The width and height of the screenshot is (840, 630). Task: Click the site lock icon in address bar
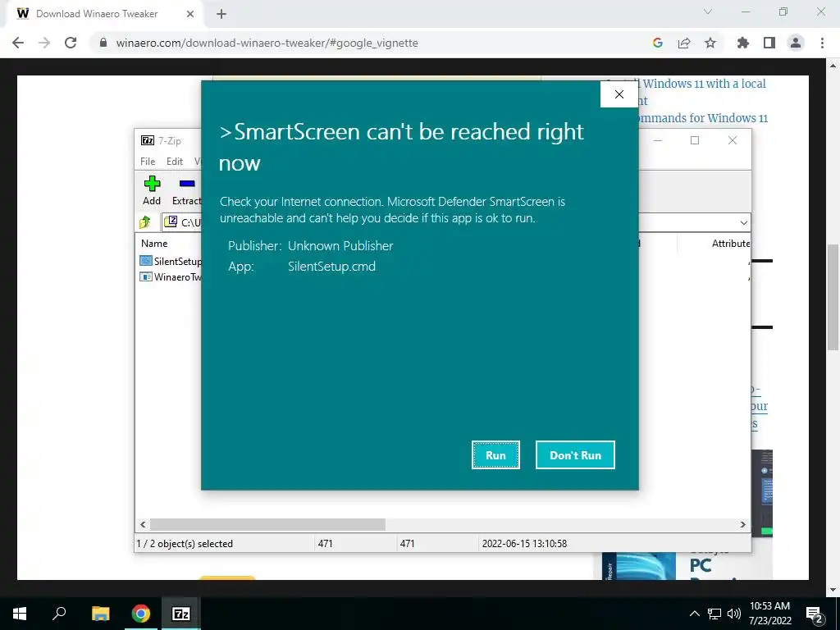point(103,43)
